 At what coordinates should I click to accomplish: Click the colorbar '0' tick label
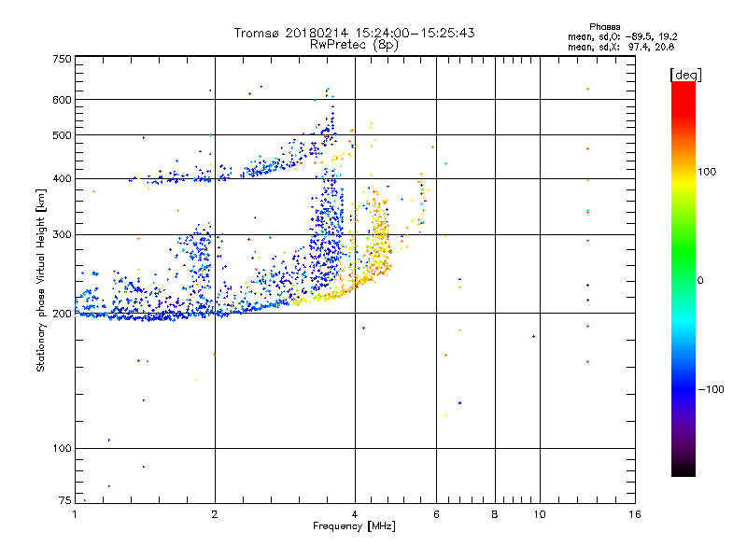click(x=700, y=281)
